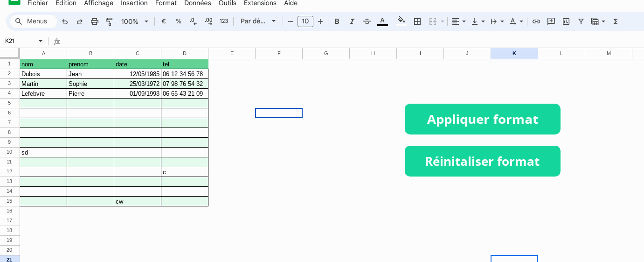Insert a link with the link icon
This screenshot has height=262, width=644.
(536, 21)
